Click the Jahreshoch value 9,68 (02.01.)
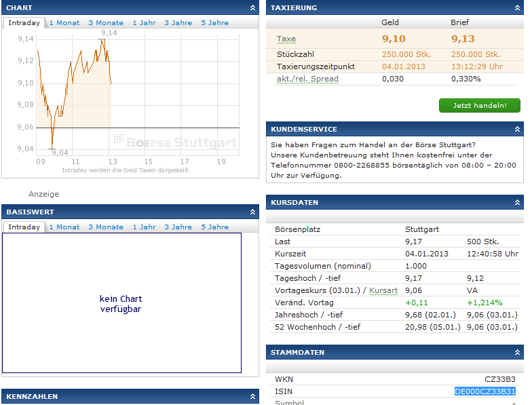 430,315
